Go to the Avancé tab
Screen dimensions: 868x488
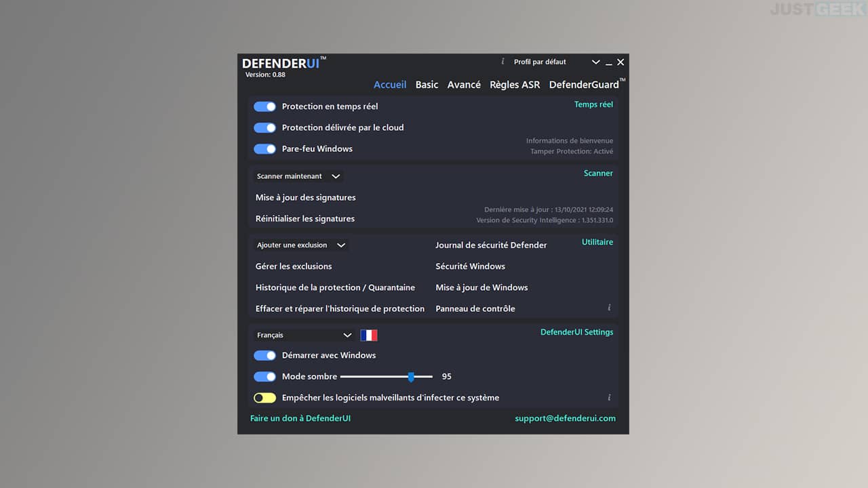point(464,85)
